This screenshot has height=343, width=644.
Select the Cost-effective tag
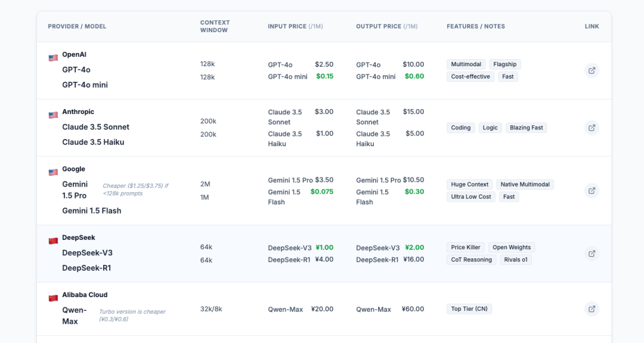point(470,76)
